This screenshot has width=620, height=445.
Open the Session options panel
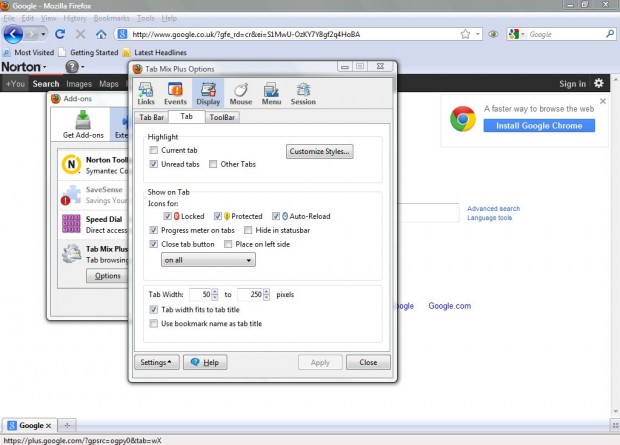tap(303, 93)
